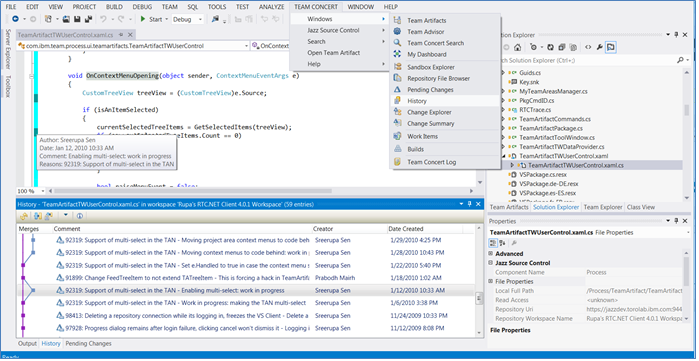
Task: Expand Jazz Source Control submenu
Action: pyautogui.click(x=340, y=30)
